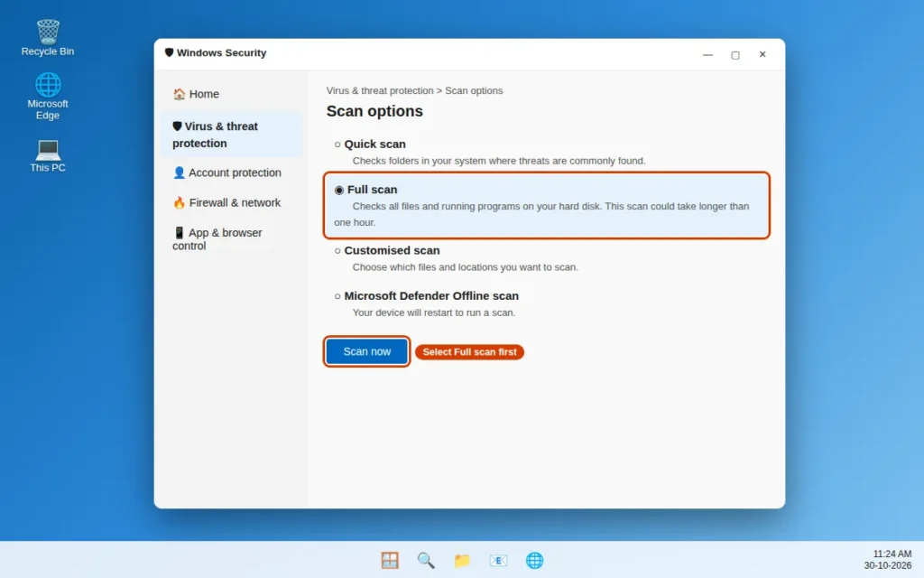Click the shield icon in the Windows Security title bar

[x=169, y=52]
